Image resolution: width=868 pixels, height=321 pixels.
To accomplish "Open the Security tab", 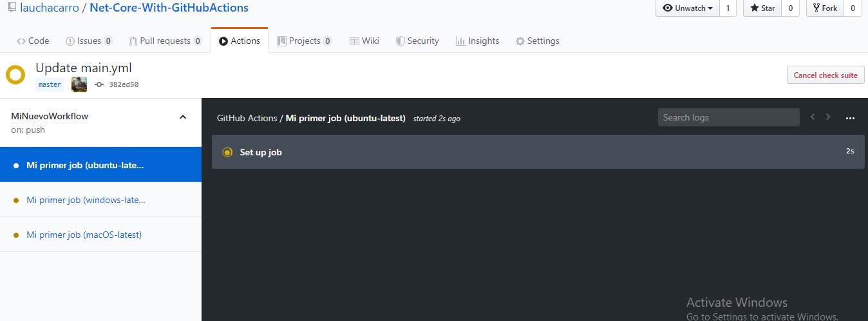I will pos(417,41).
